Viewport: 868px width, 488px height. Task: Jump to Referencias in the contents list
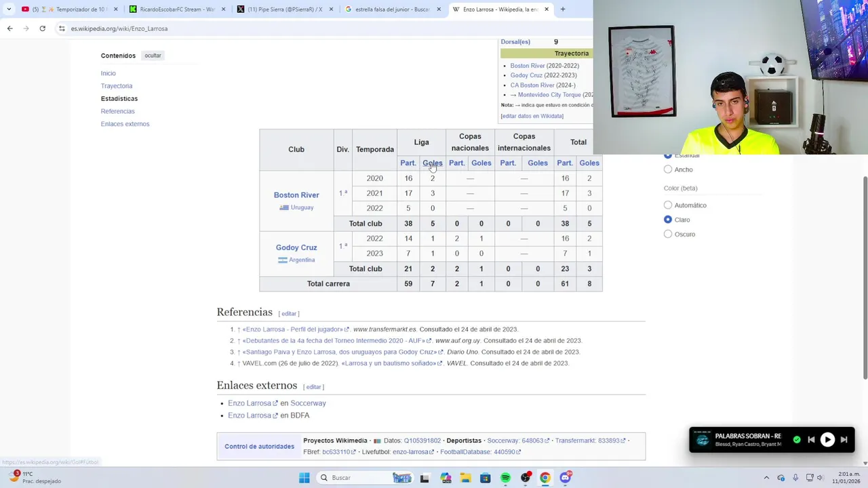pyautogui.click(x=118, y=111)
